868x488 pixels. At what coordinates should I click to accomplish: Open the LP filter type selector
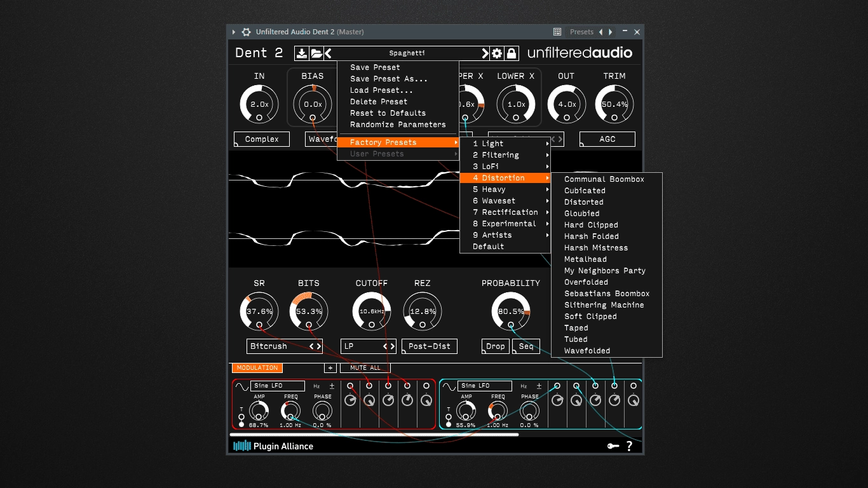[369, 346]
